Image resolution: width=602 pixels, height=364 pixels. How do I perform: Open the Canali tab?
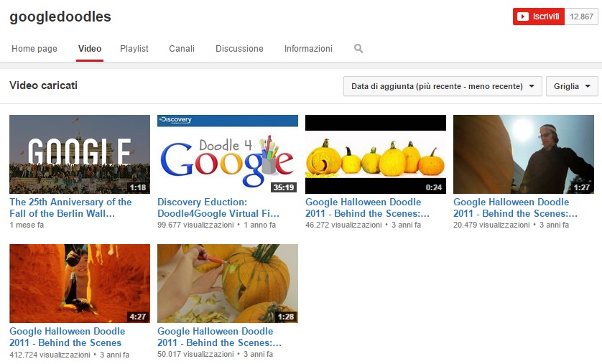point(182,49)
